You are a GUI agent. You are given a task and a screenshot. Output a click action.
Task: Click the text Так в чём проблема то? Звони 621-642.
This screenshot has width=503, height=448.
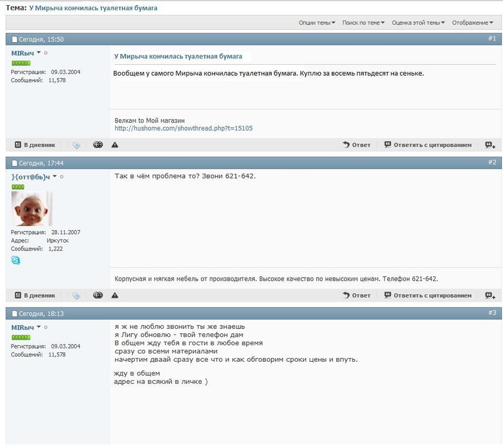click(185, 176)
